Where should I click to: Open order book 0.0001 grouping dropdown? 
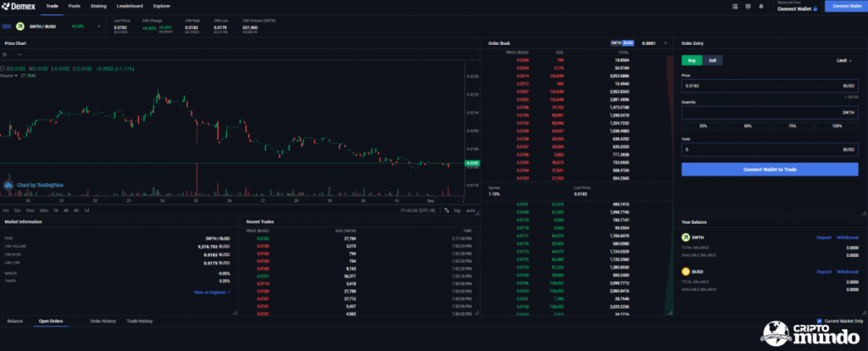click(x=654, y=42)
